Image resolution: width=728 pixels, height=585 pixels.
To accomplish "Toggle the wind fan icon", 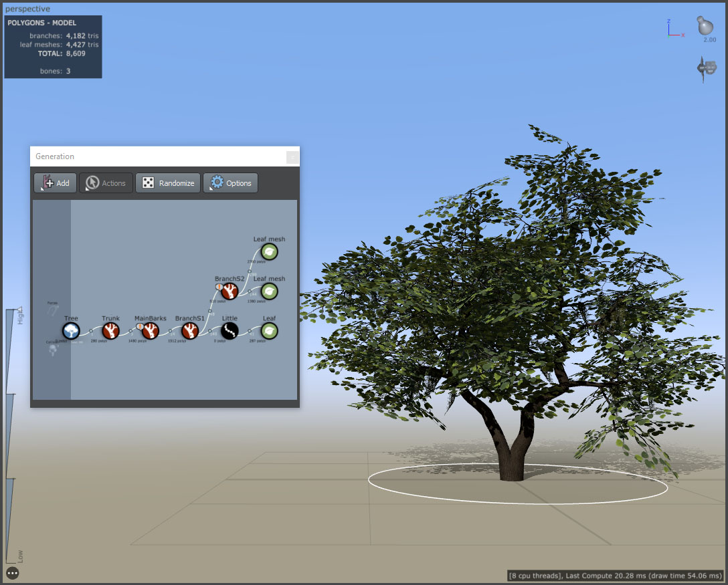I will (707, 68).
